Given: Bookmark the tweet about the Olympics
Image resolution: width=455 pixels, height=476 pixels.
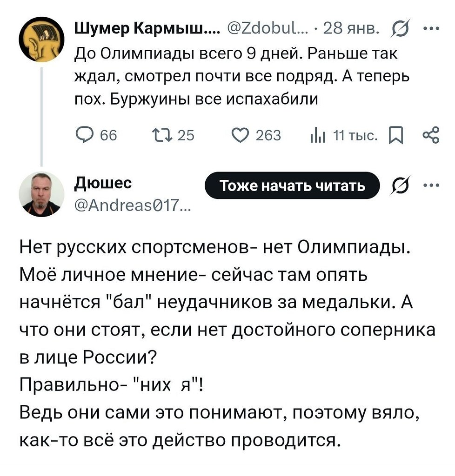Looking at the screenshot, I should tap(396, 135).
